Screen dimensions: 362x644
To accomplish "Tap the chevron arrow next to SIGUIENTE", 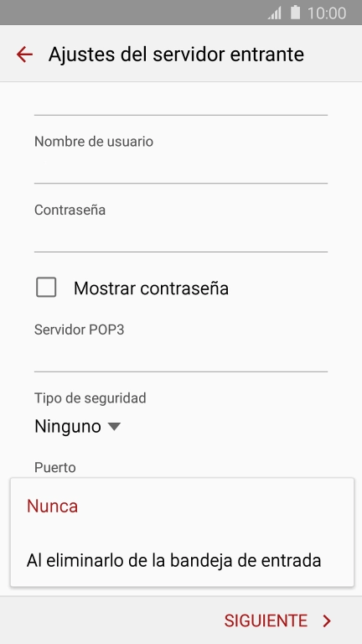I will (x=327, y=621).
